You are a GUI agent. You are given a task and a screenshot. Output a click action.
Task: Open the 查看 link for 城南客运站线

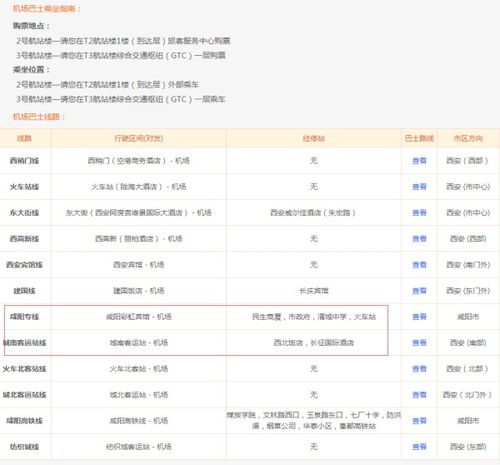tap(419, 343)
